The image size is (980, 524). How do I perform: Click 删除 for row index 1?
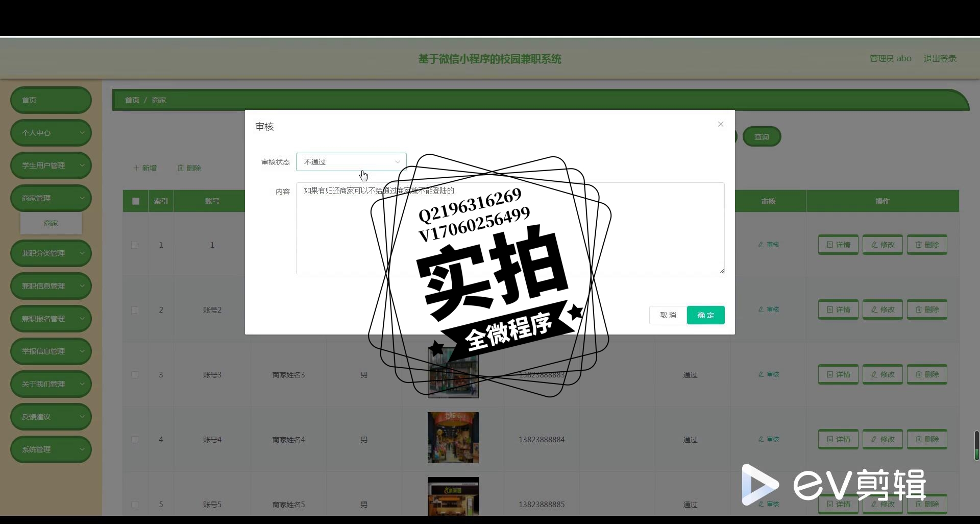927,245
